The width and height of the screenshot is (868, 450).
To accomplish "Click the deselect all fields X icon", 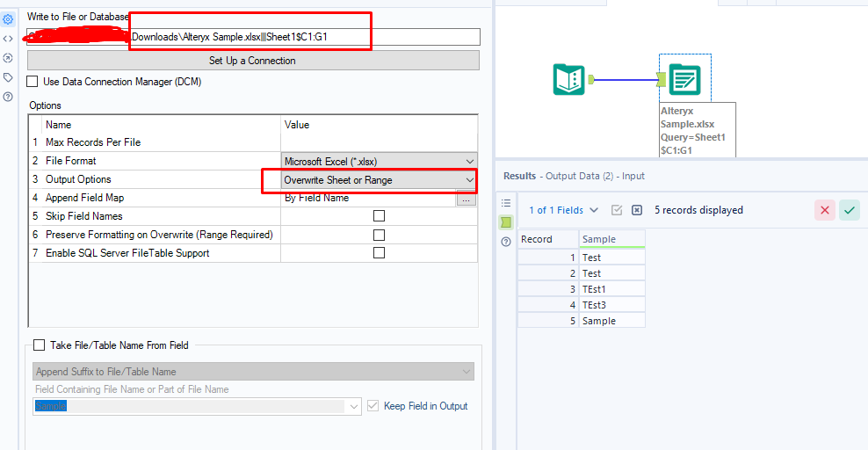I will tap(637, 210).
